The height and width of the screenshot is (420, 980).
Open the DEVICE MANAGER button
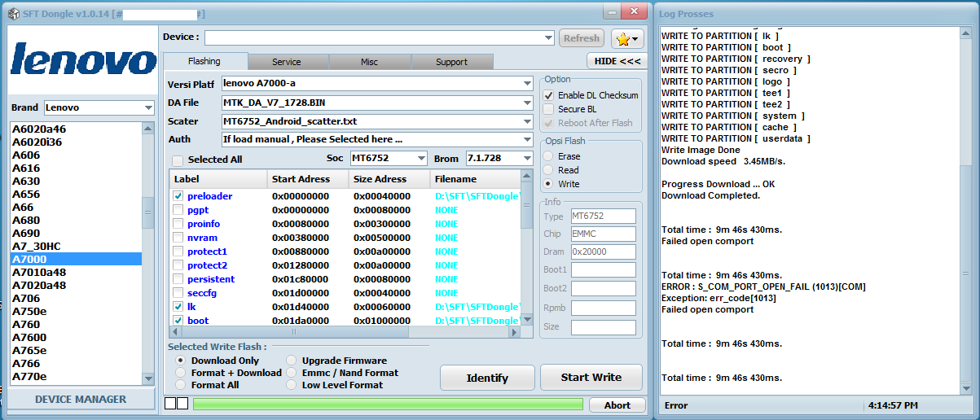click(81, 399)
